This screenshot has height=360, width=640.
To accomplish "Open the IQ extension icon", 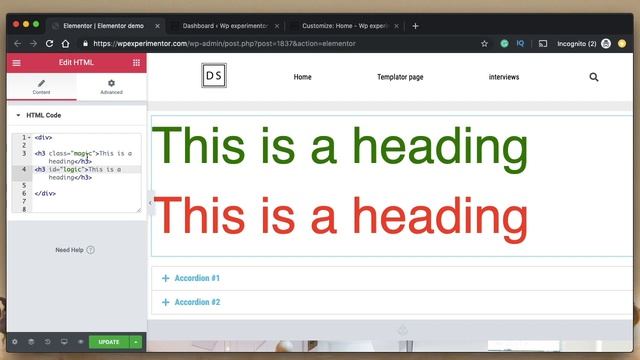I will (x=520, y=43).
